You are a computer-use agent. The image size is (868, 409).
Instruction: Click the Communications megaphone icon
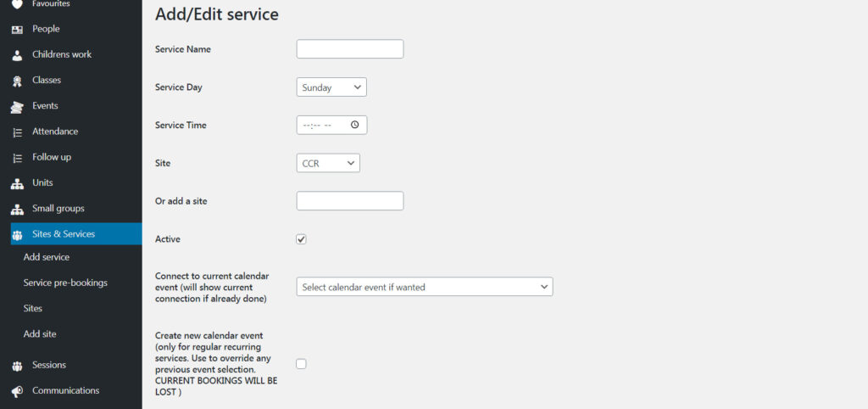tap(17, 391)
